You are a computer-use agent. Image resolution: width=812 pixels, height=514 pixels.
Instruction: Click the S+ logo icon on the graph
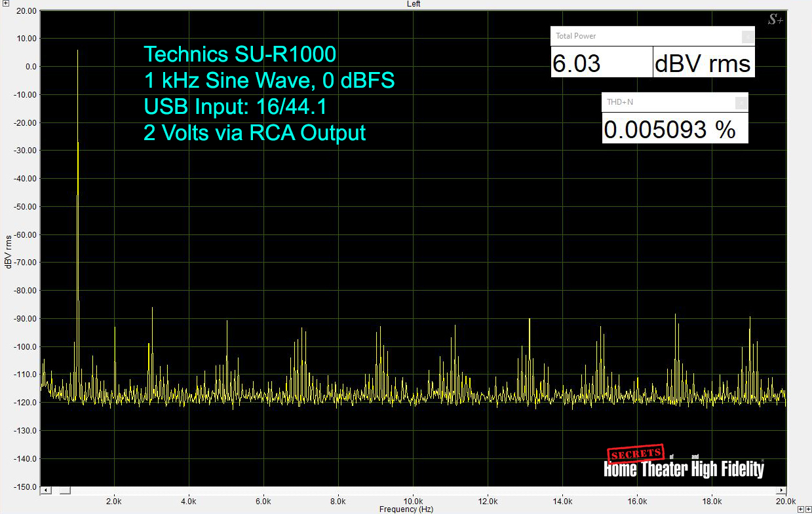coord(775,20)
